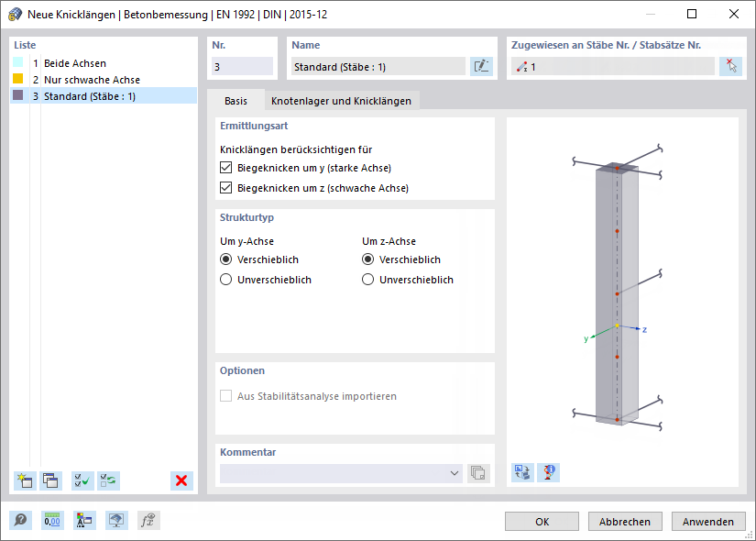Click the Nr. input field

tap(242, 67)
